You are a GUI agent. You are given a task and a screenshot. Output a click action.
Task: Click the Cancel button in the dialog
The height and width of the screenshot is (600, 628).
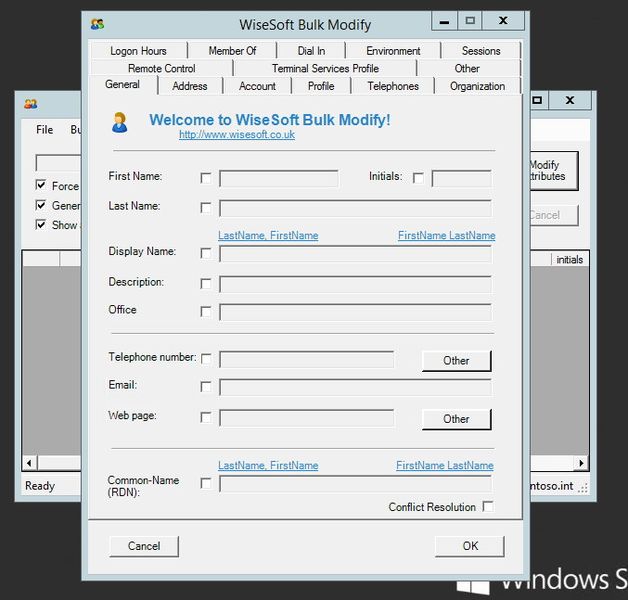click(x=144, y=546)
